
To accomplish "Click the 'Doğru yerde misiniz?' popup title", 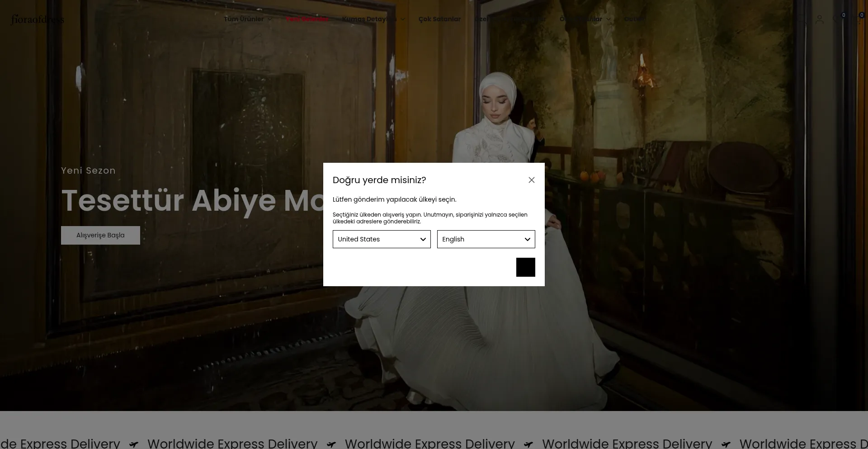I will (379, 180).
